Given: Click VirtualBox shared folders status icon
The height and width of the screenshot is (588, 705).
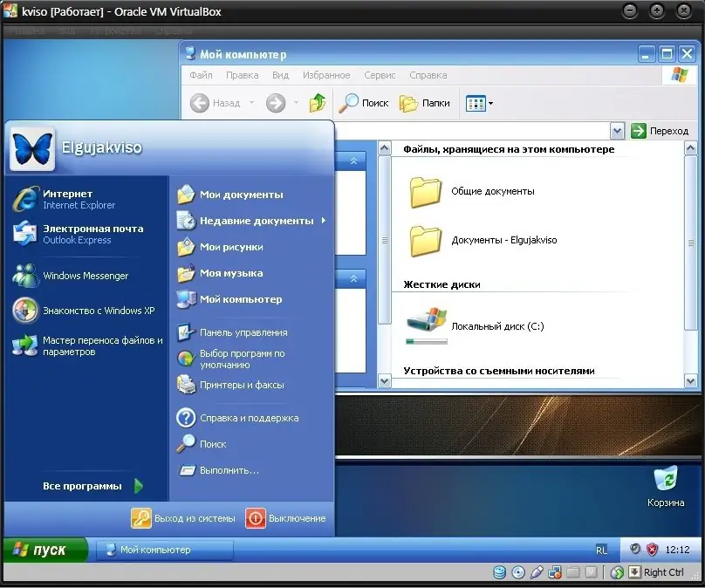Looking at the screenshot, I should coord(572,572).
